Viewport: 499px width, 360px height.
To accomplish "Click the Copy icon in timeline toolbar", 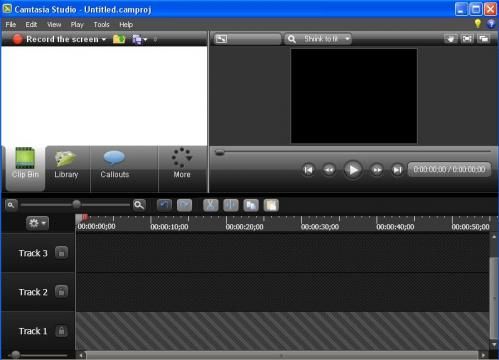I will pyautogui.click(x=251, y=205).
